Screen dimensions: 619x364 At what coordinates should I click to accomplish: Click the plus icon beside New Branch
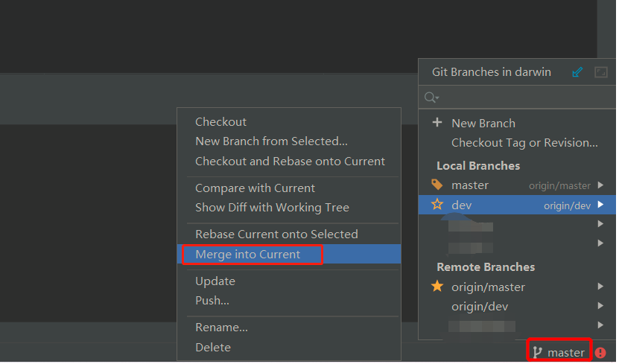[437, 123]
